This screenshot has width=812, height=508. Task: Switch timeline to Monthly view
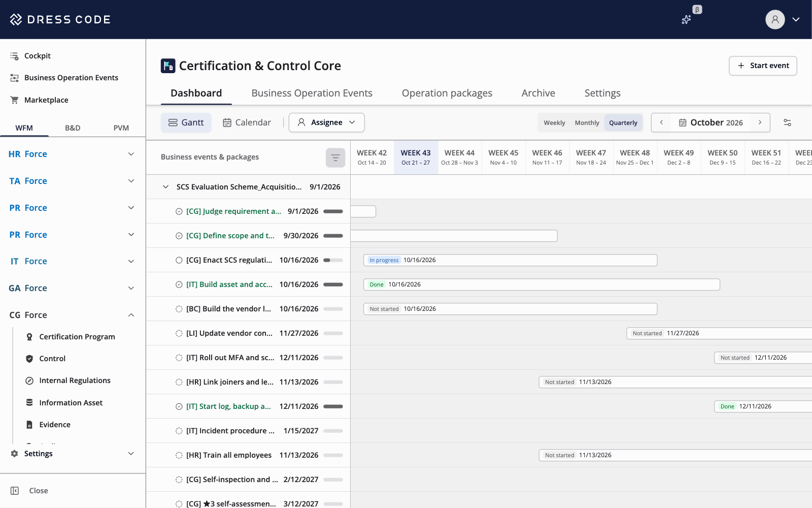tap(587, 123)
